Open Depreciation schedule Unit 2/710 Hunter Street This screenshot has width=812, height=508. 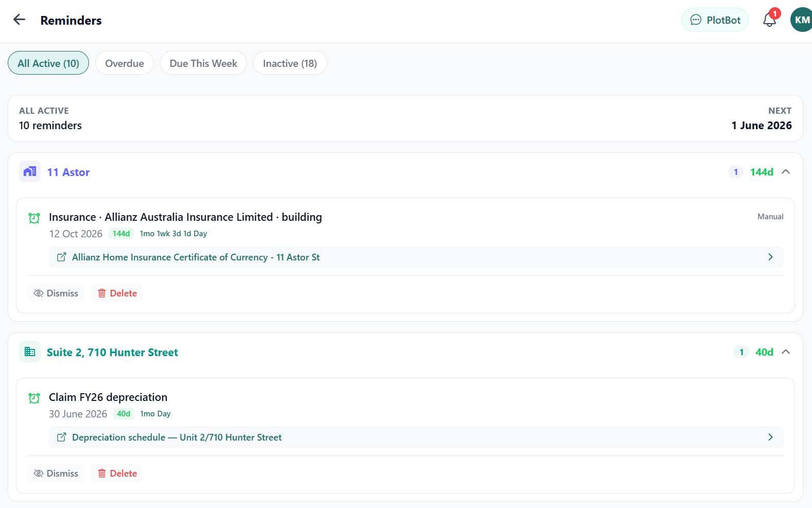pyautogui.click(x=416, y=437)
